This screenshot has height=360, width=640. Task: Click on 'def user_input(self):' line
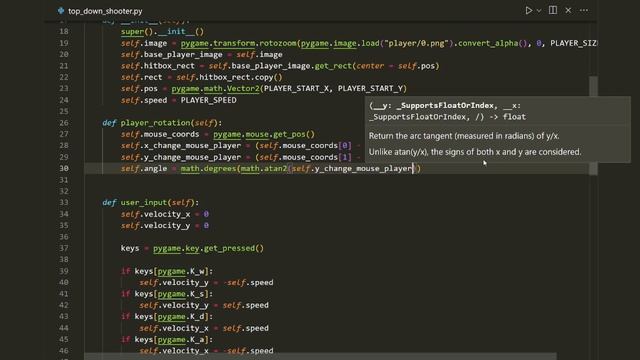click(151, 202)
